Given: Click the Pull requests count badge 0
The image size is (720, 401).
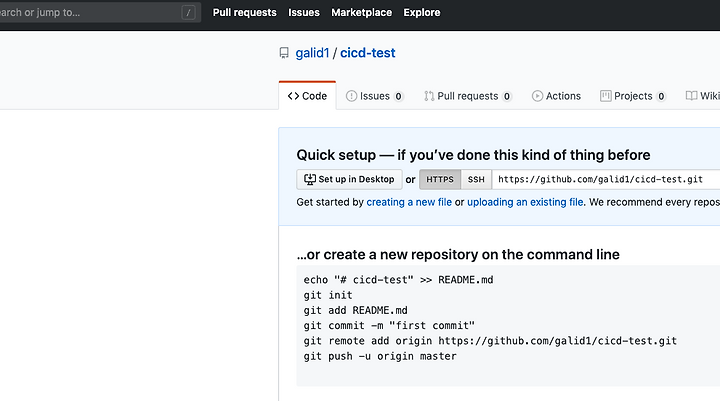Looking at the screenshot, I should click(506, 96).
